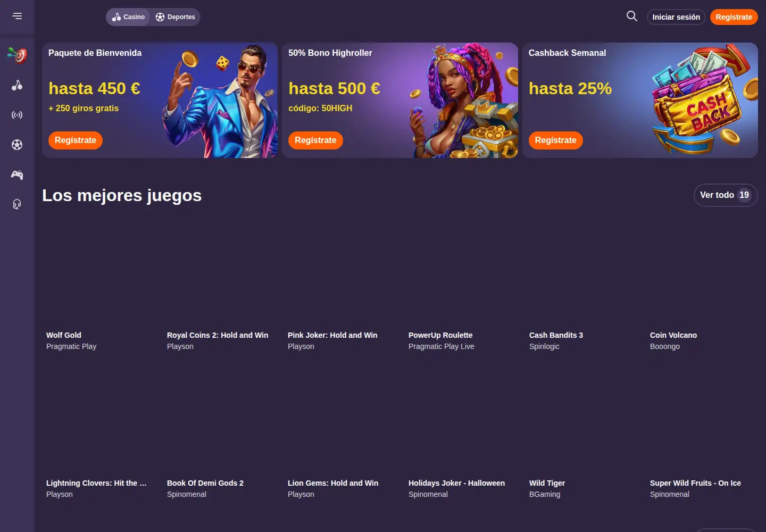Click the Spinlogic provider name
The height and width of the screenshot is (532, 766).
(x=544, y=346)
